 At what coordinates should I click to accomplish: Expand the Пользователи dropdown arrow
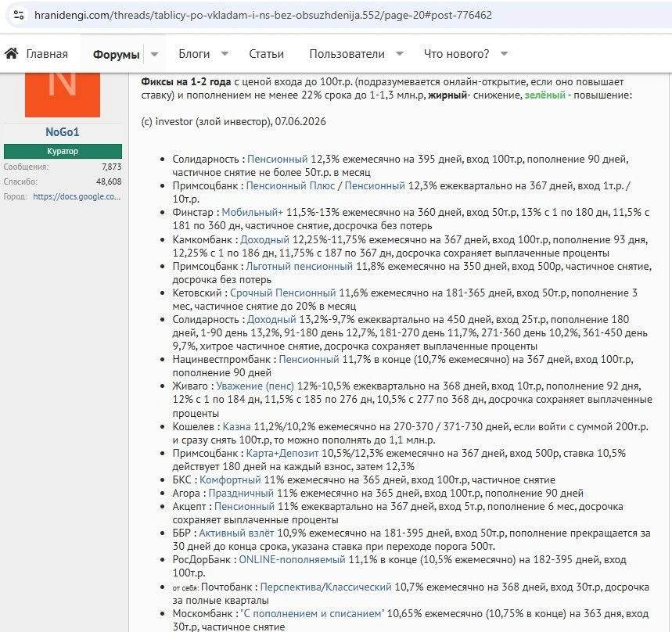(400, 54)
